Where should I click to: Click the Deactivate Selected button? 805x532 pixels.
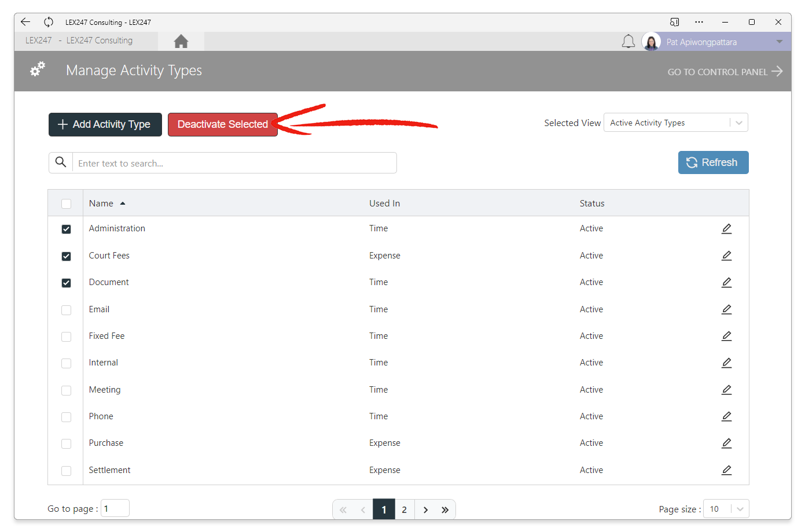click(223, 124)
